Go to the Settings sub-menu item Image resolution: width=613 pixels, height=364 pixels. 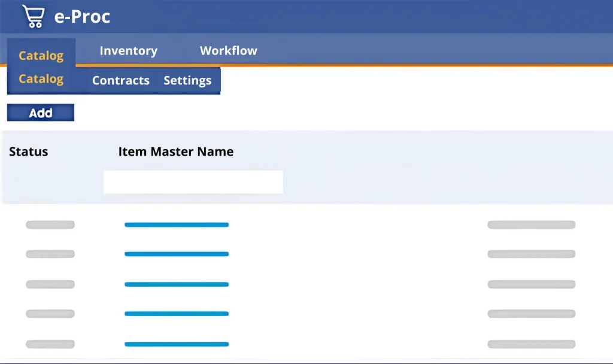187,81
